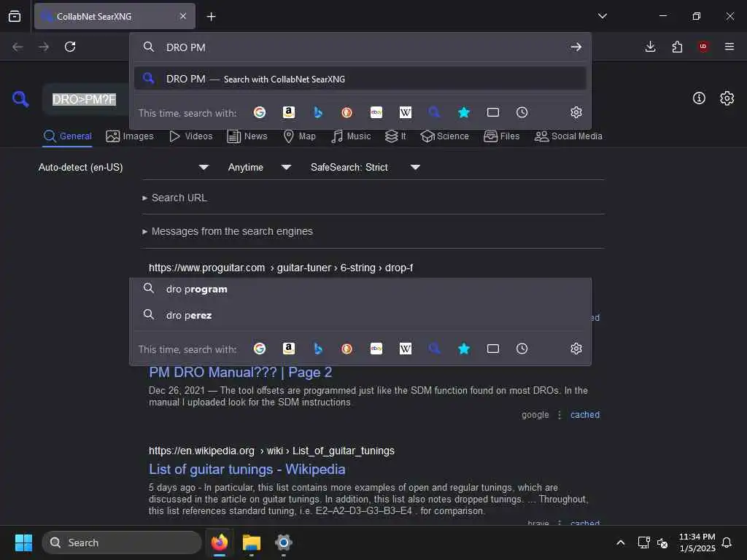Choose the dro program suggestion
Screen dimensions: 747x560
point(360,289)
